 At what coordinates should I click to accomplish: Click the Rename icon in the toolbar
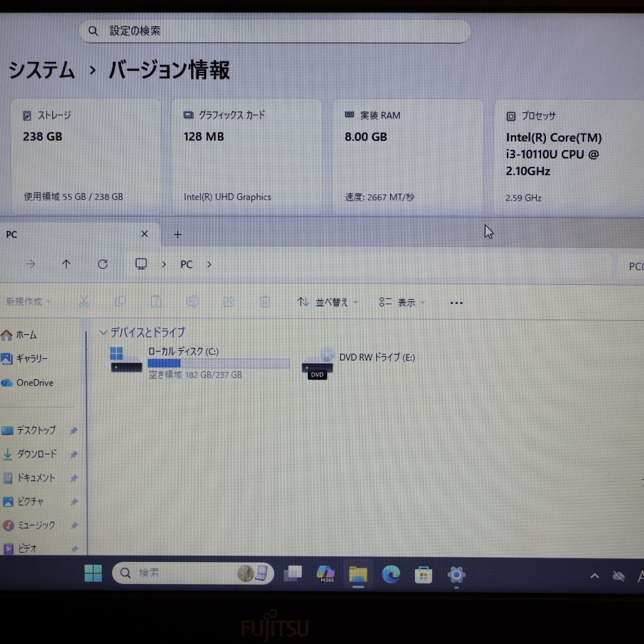[x=192, y=302]
